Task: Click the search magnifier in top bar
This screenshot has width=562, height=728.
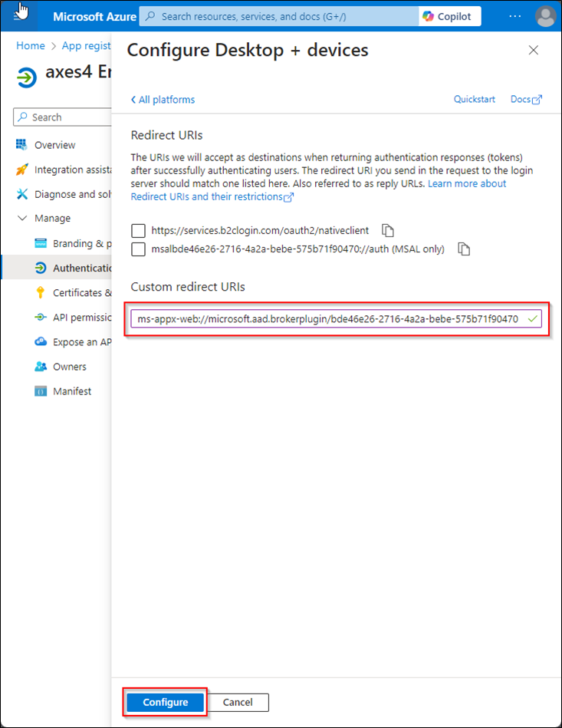Action: (150, 16)
